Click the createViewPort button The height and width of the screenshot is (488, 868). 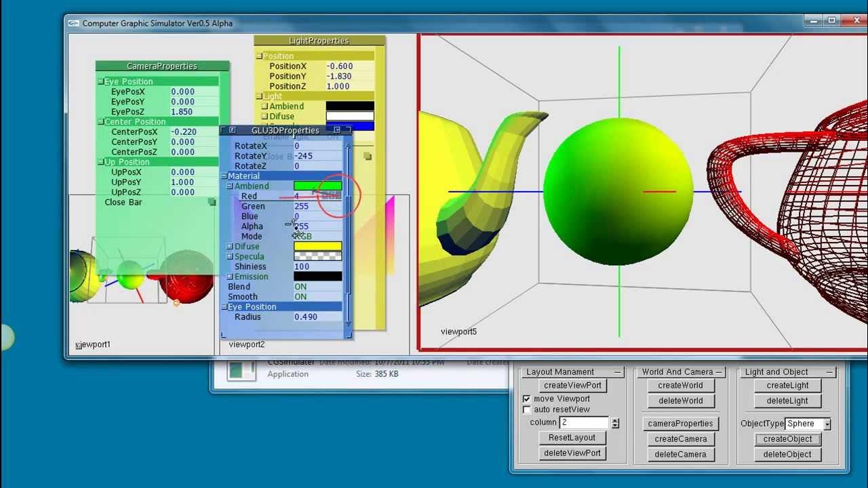click(x=573, y=385)
